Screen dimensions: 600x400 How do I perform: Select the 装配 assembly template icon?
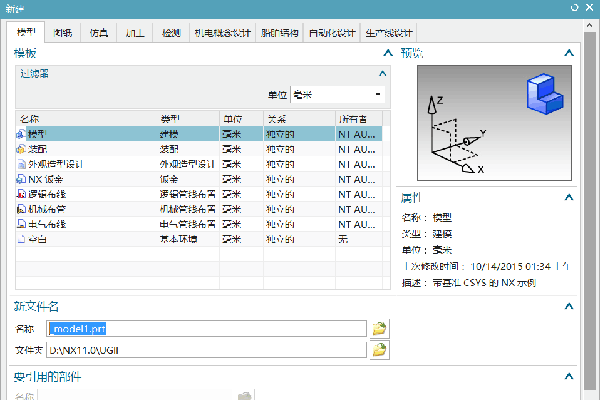click(x=21, y=148)
